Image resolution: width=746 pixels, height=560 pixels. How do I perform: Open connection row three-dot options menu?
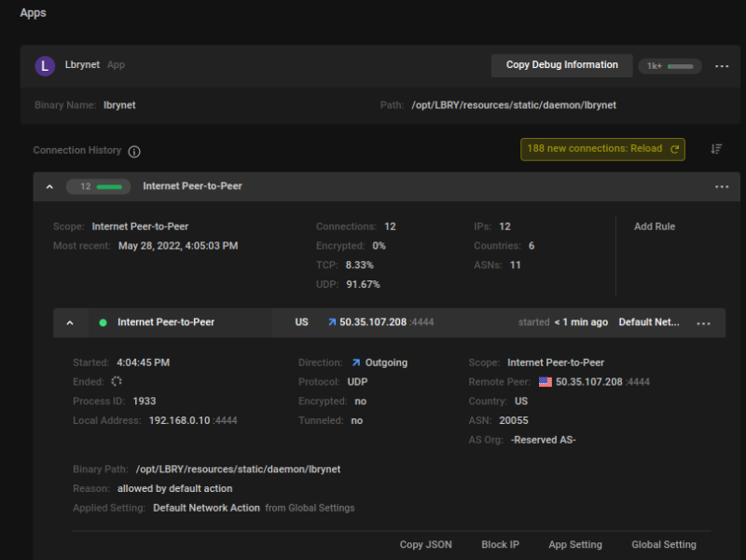[x=704, y=322]
